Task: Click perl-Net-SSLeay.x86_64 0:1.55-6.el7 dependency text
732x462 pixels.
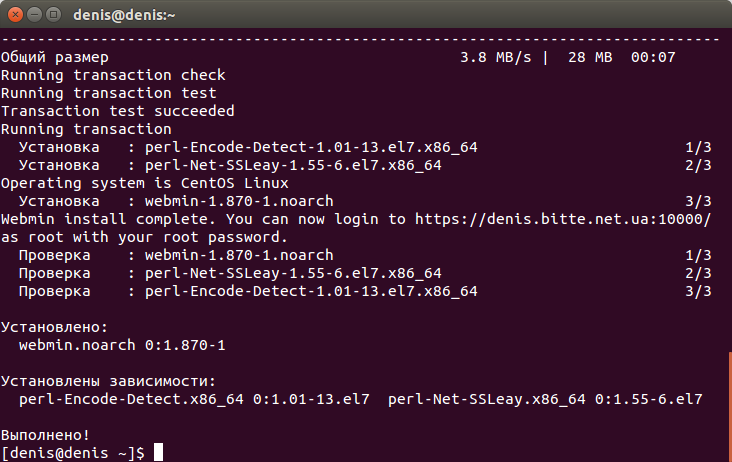Action: click(545, 399)
